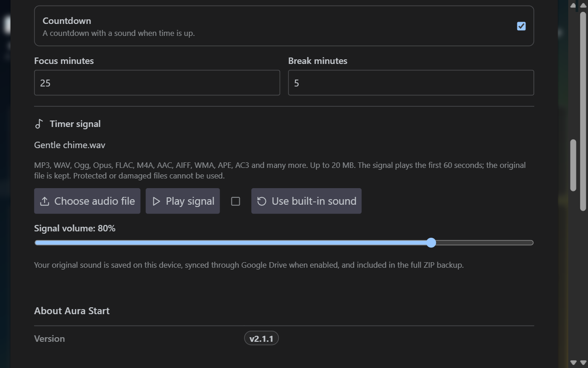Click the About Aura Start heading
This screenshot has height=368, width=588.
point(72,311)
